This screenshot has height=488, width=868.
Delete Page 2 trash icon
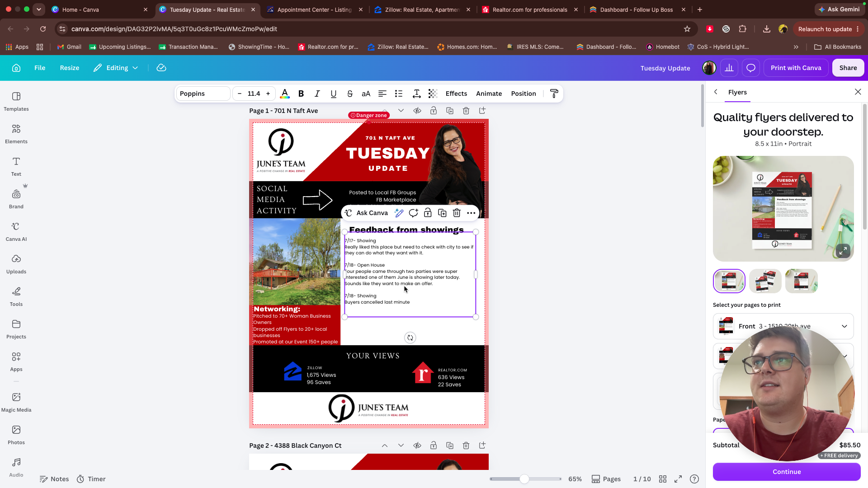(466, 446)
